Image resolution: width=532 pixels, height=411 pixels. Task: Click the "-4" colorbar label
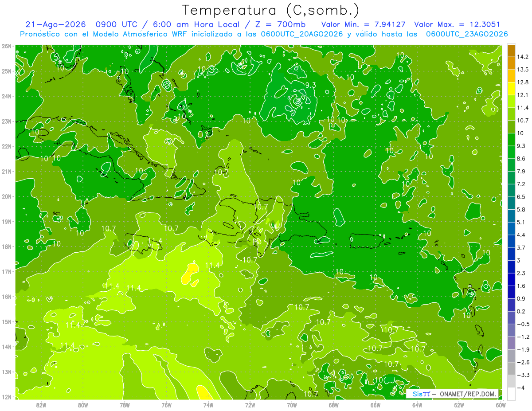pyautogui.click(x=520, y=388)
